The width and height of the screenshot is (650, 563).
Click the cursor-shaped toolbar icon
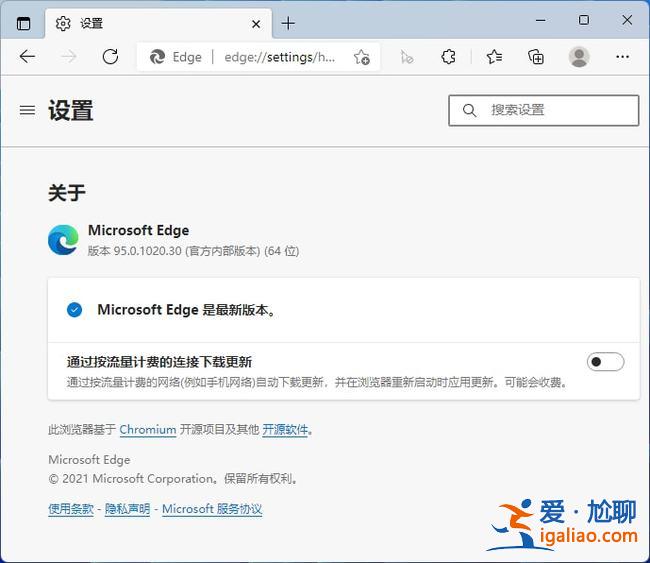click(x=407, y=57)
